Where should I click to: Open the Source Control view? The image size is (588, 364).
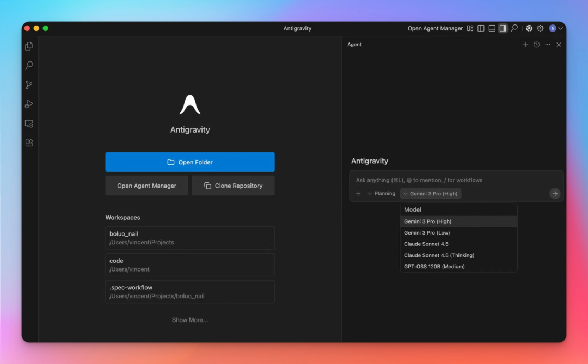point(29,85)
